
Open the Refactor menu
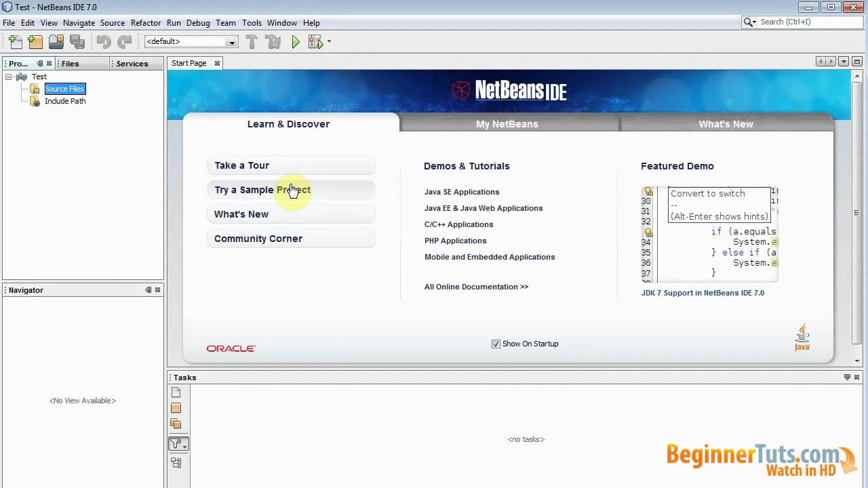(x=146, y=22)
